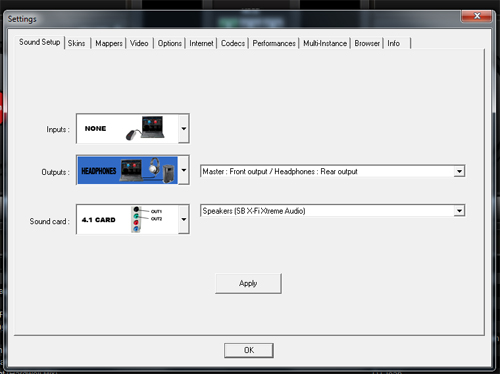Click the 4.1 Card jack connector image
500x374 pixels.
pos(146,219)
